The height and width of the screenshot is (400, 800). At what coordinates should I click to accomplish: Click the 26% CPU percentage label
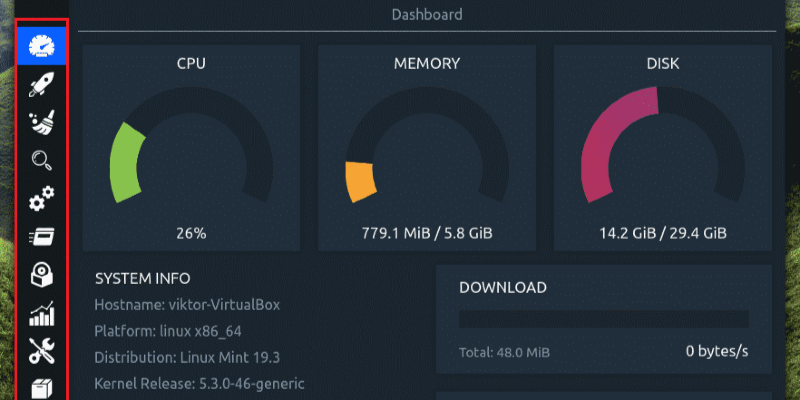[190, 233]
